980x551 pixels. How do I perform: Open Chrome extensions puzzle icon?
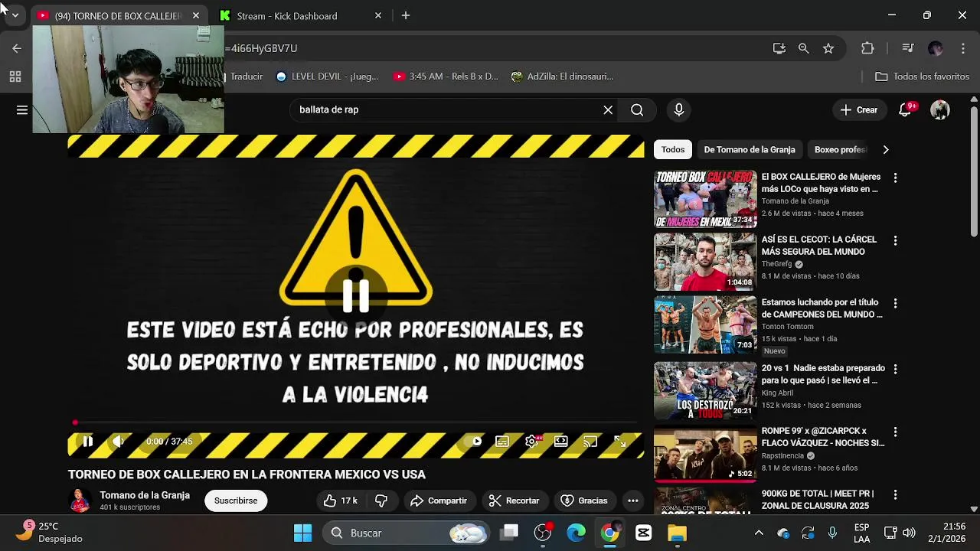[x=867, y=48]
